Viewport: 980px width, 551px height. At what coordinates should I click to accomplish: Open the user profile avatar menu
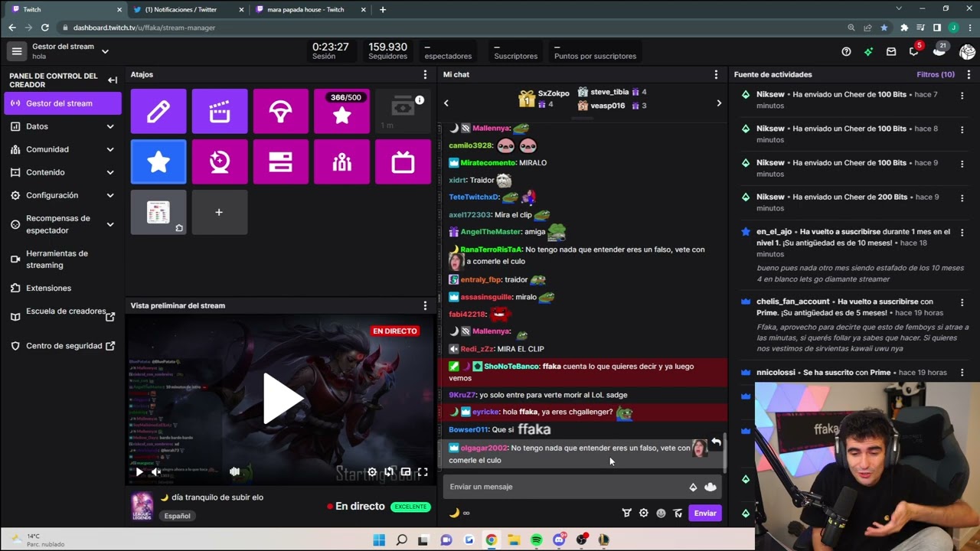[x=967, y=51]
